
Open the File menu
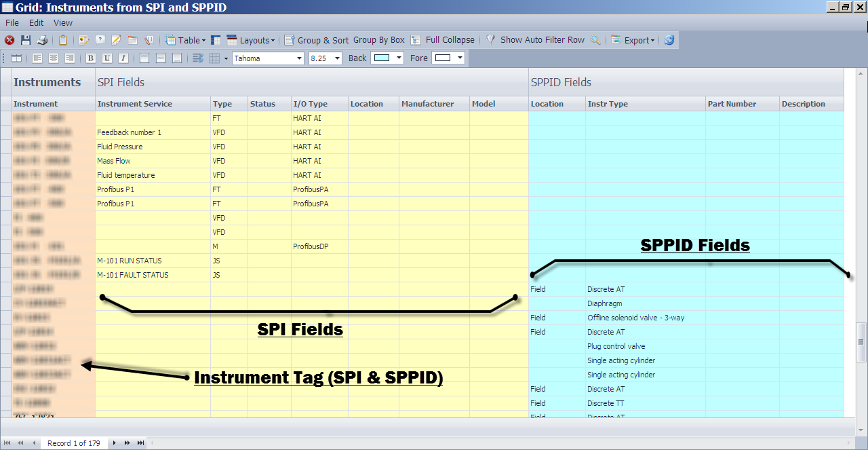pos(12,22)
